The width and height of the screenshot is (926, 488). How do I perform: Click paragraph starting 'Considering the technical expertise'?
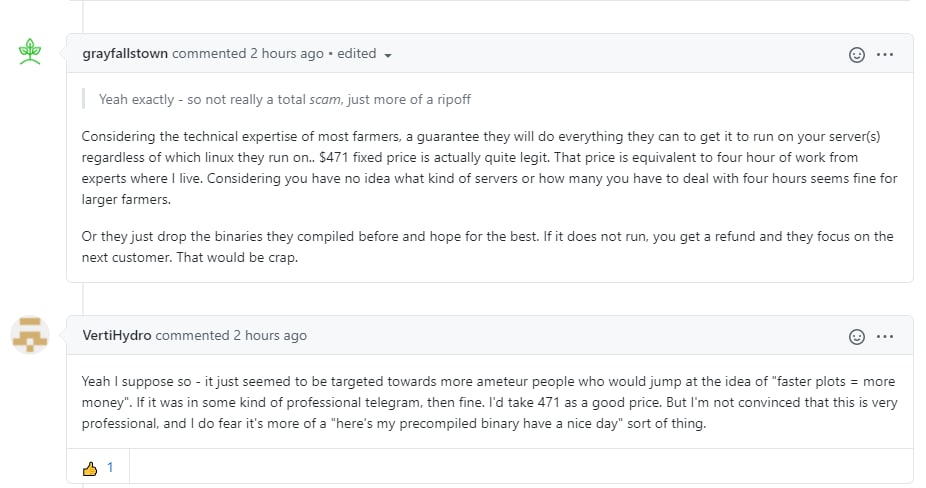490,168
